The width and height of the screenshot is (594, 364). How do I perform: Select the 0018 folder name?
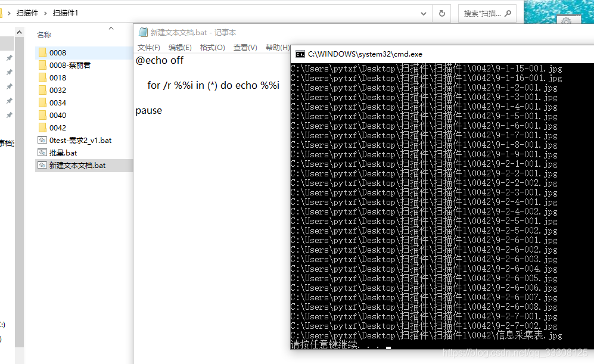58,77
